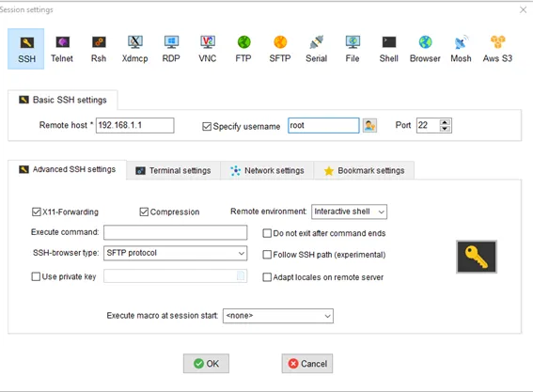
Task: Uncheck the Compression option
Action: click(144, 212)
